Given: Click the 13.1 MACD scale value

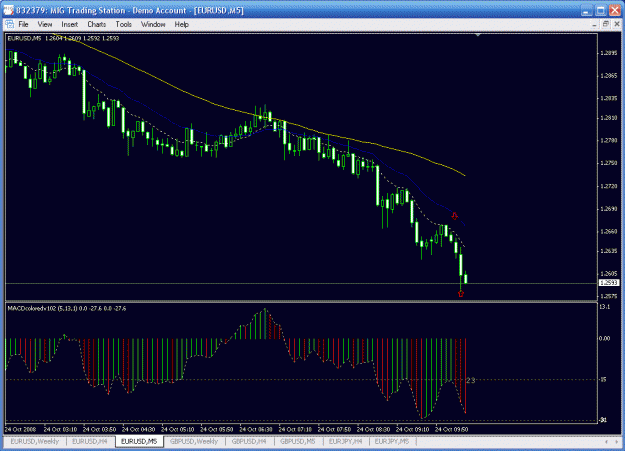Looking at the screenshot, I should pyautogui.click(x=604, y=306).
